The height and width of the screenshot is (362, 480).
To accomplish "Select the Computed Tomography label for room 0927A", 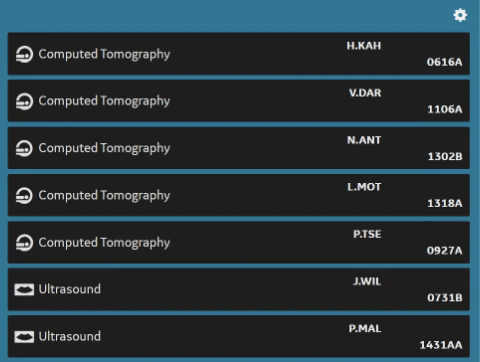I will (104, 243).
